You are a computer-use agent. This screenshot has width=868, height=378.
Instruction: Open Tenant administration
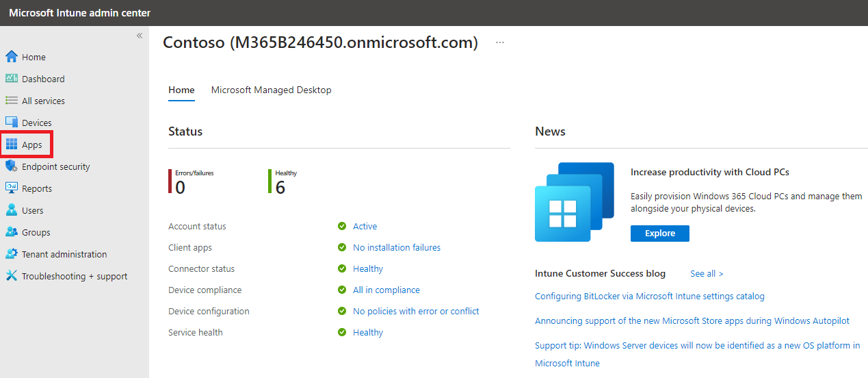64,254
